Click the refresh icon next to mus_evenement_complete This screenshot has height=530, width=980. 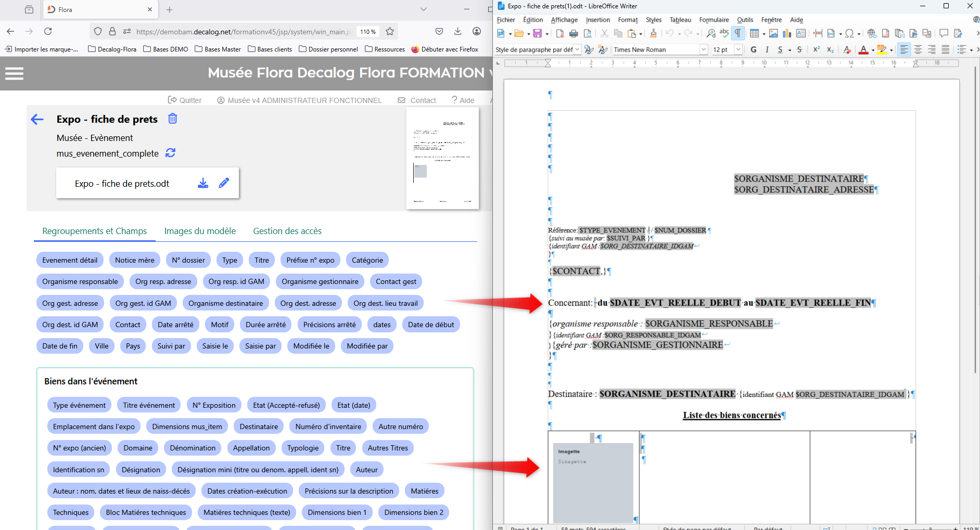[170, 153]
